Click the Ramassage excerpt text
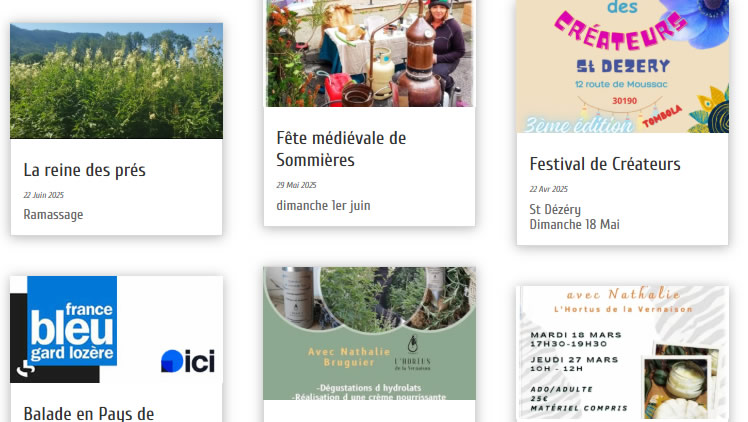Image resolution: width=748 pixels, height=422 pixels. coord(53,215)
